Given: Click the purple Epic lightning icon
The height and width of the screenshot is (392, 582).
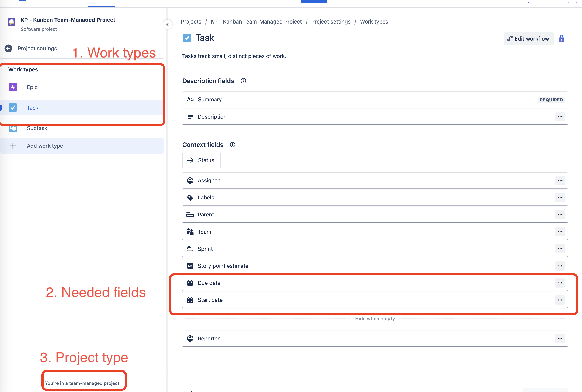Looking at the screenshot, I should point(13,87).
